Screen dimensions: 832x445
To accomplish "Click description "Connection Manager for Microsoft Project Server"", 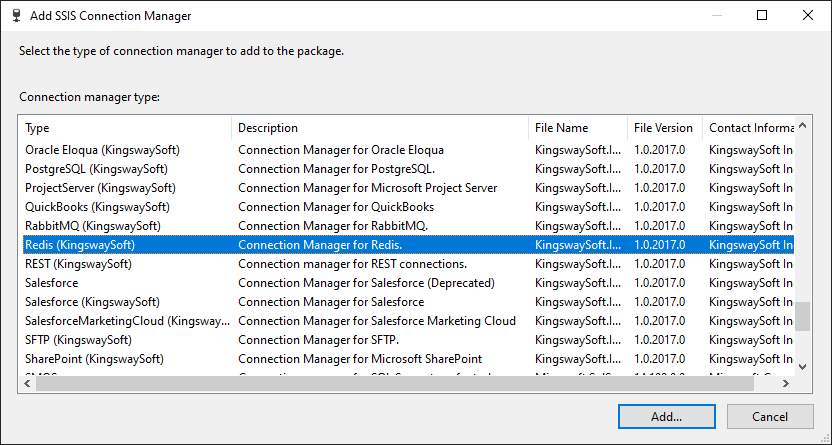I will point(368,188).
